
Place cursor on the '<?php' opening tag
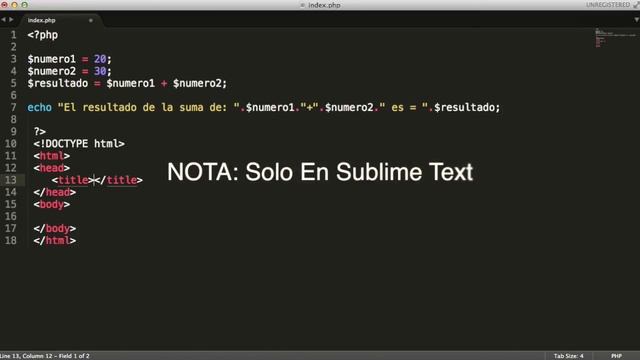[42, 35]
